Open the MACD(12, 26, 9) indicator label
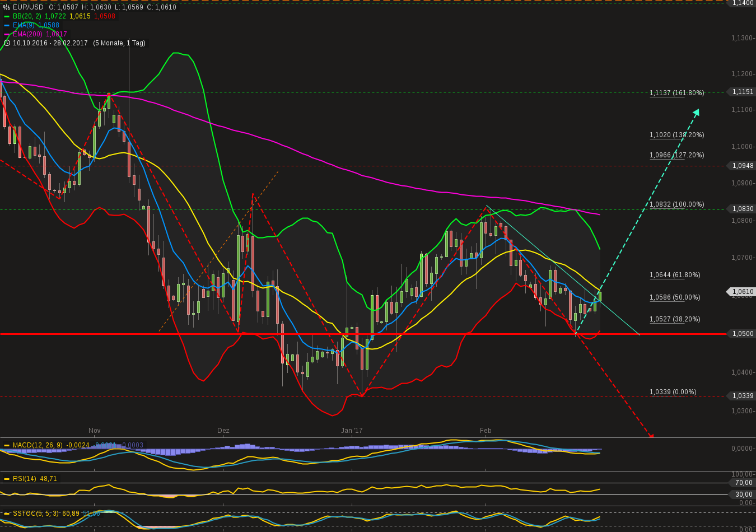This screenshot has width=756, height=532. coord(38,445)
